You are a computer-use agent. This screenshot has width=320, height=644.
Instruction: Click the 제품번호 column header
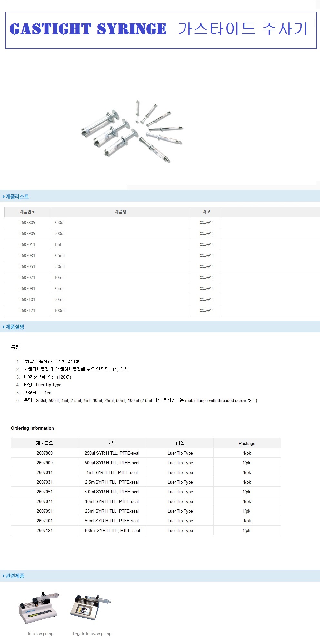coord(27,212)
